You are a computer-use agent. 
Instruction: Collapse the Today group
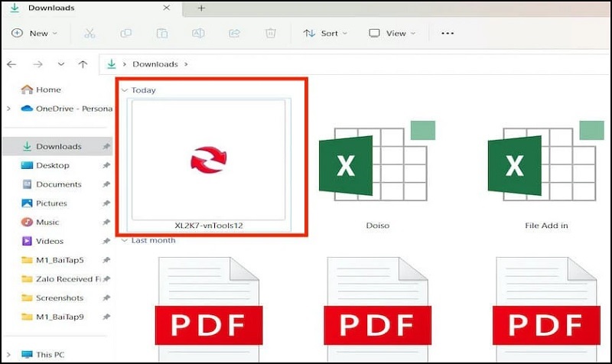tap(125, 90)
